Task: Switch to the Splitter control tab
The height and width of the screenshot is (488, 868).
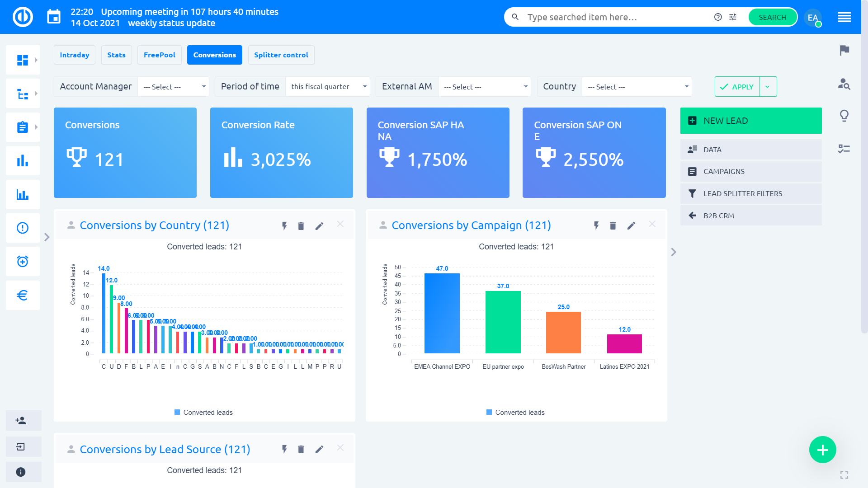Action: click(x=281, y=55)
